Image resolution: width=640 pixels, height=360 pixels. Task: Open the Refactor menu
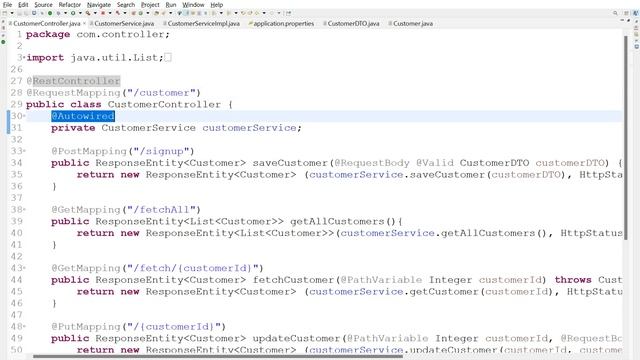click(70, 5)
